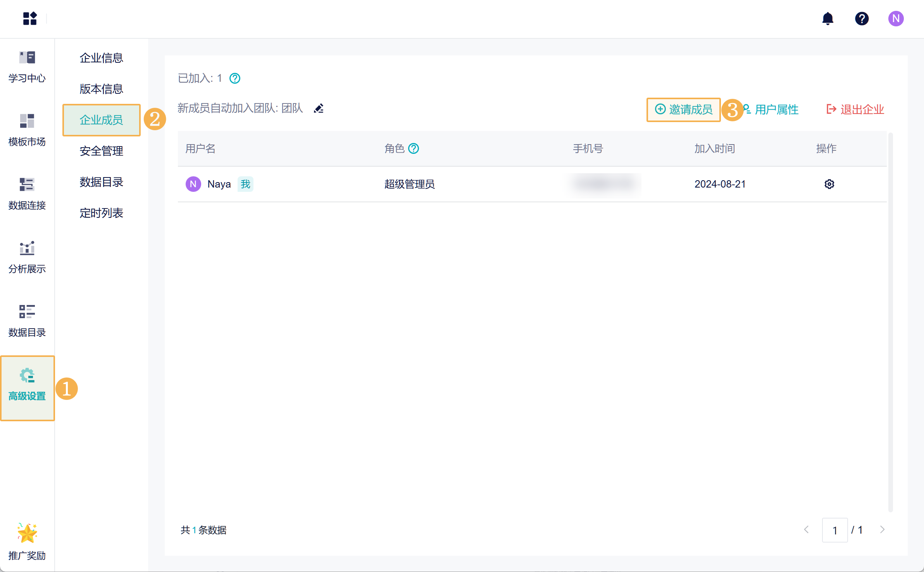This screenshot has height=572, width=924.
Task: Click the app grid logo icon
Action: [30, 19]
